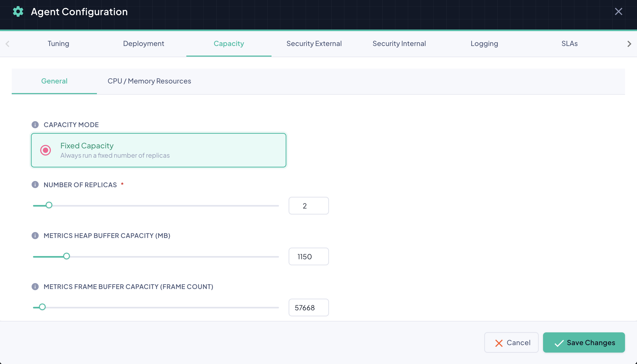Image resolution: width=637 pixels, height=364 pixels.
Task: Click the gear icon beside Agent Configuration
Action: tap(18, 12)
